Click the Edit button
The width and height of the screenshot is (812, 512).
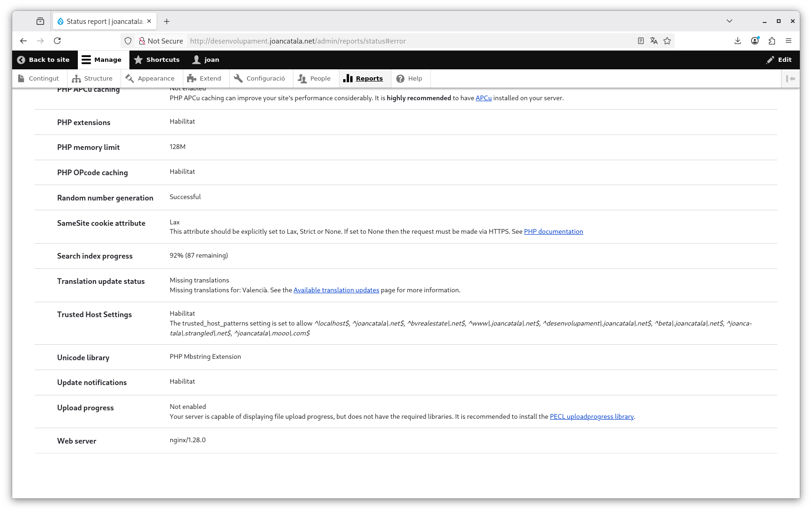click(x=779, y=59)
